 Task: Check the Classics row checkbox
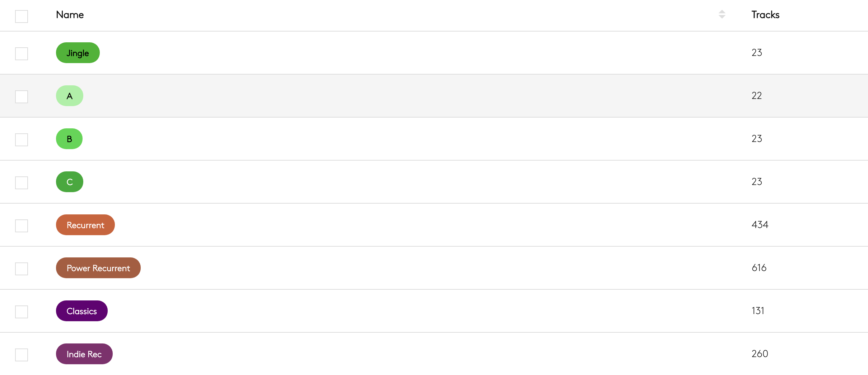[x=22, y=312]
